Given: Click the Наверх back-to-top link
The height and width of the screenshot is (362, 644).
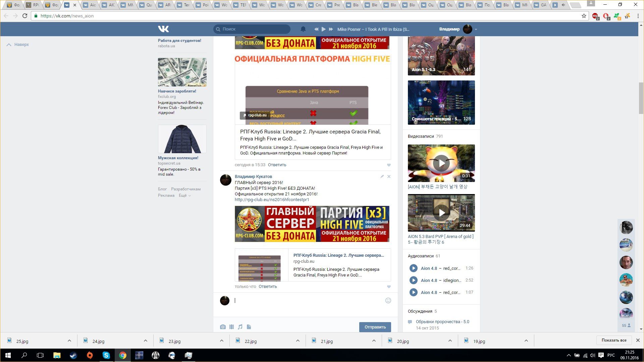Looking at the screenshot, I should click(18, 45).
